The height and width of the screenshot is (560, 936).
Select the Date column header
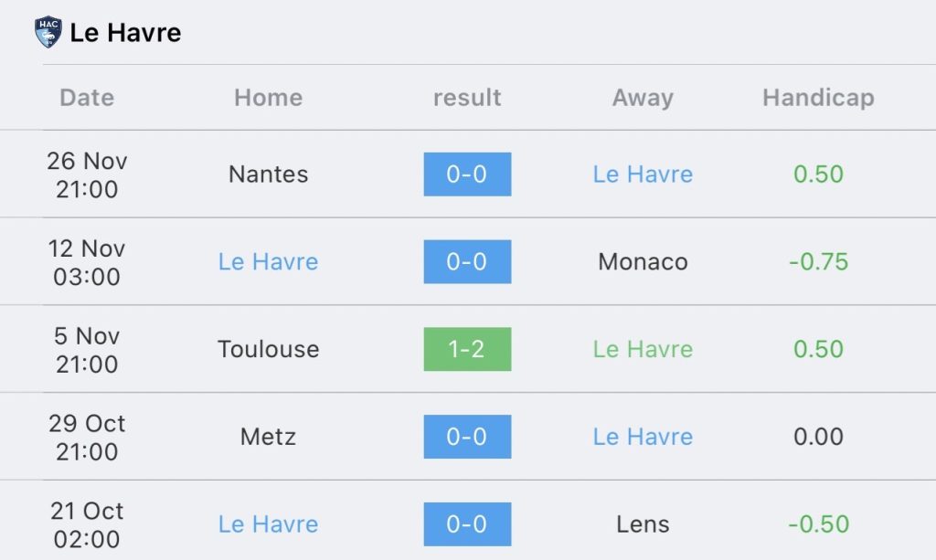tap(87, 98)
